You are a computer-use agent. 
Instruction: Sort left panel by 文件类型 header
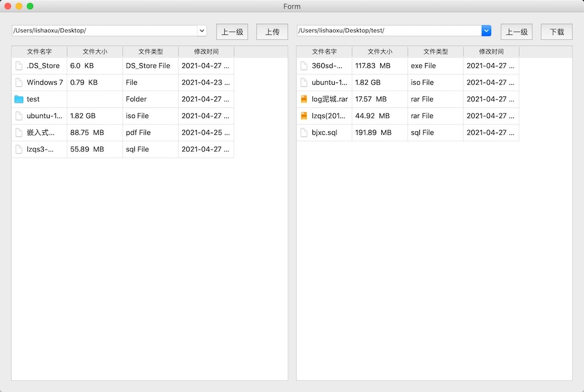[151, 52]
